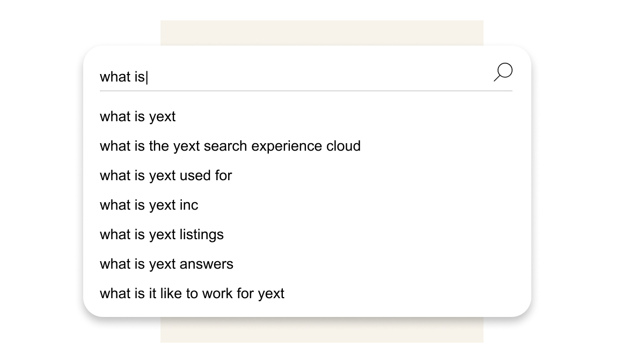Click the magnifying glass search icon

[503, 72]
